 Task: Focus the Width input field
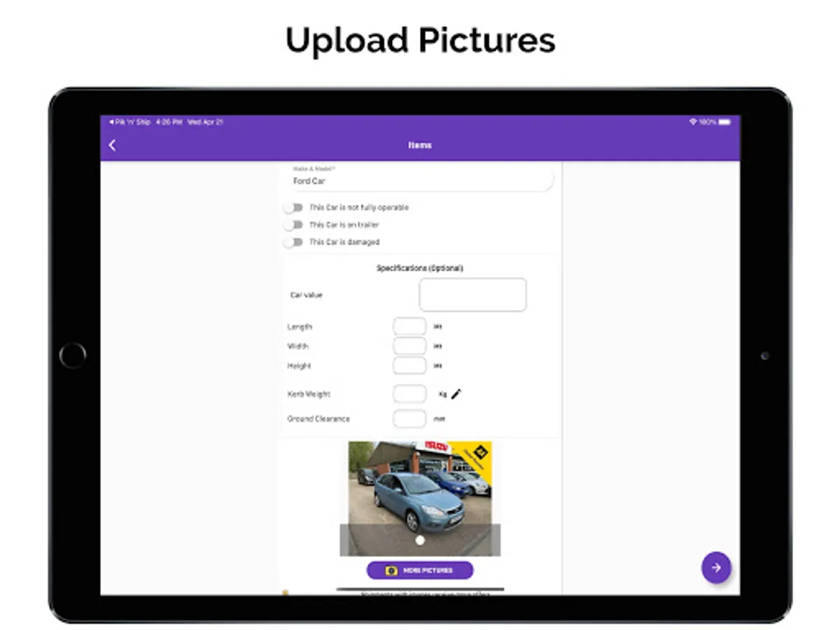[409, 346]
